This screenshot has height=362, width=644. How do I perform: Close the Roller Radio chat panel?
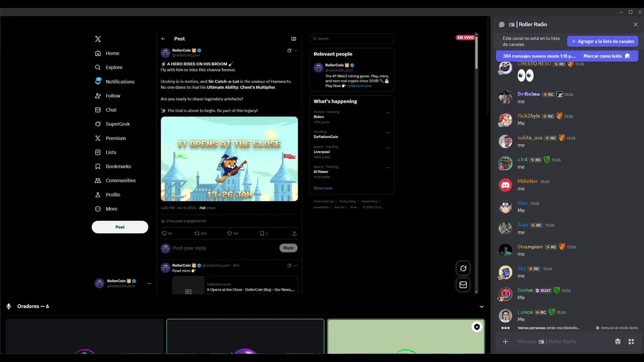point(635,25)
